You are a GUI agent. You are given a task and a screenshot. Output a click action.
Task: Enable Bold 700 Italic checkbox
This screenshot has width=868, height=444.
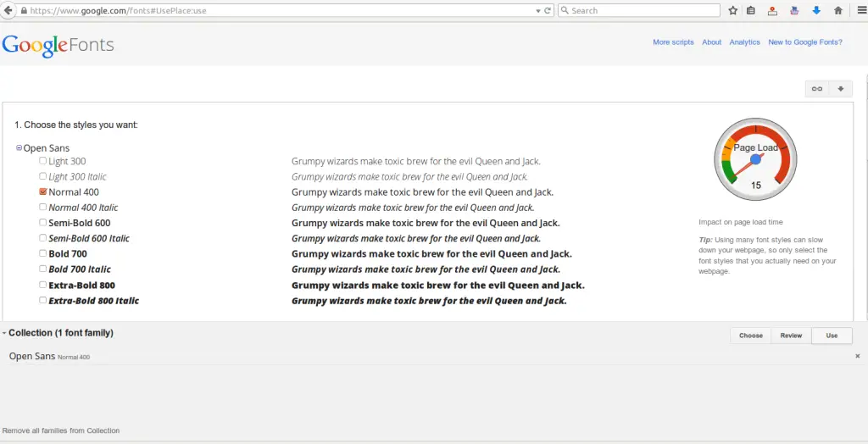tap(42, 269)
